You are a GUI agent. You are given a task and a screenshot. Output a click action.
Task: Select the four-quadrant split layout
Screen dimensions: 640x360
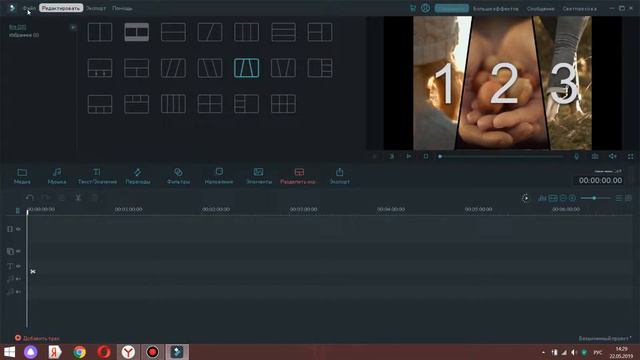[210, 104]
